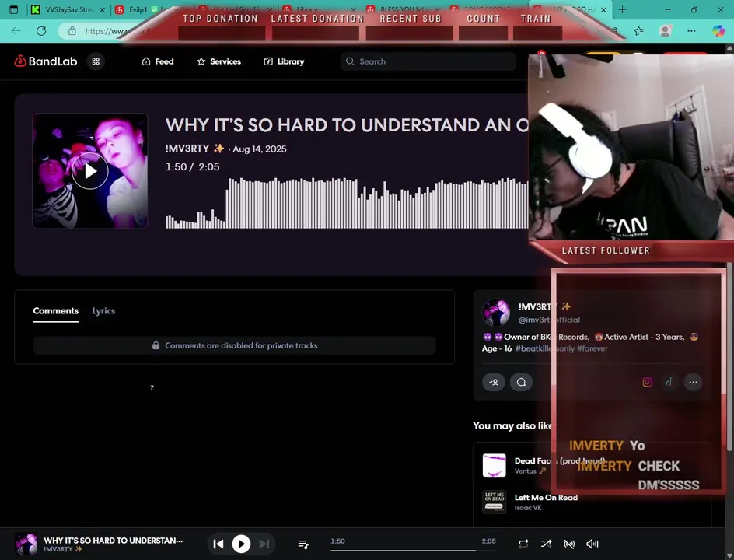The image size is (734, 560).
Task: Seek using the bottom progress bar
Action: point(412,551)
